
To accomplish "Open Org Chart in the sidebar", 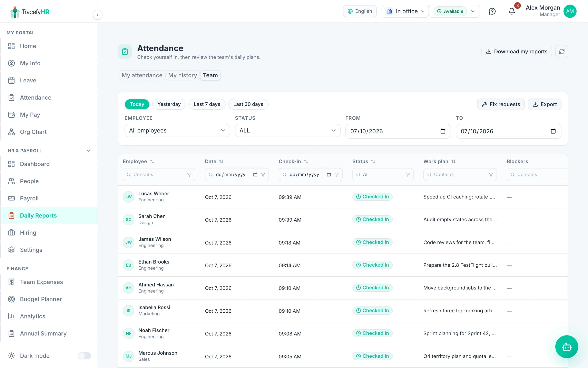I will [x=49, y=132].
